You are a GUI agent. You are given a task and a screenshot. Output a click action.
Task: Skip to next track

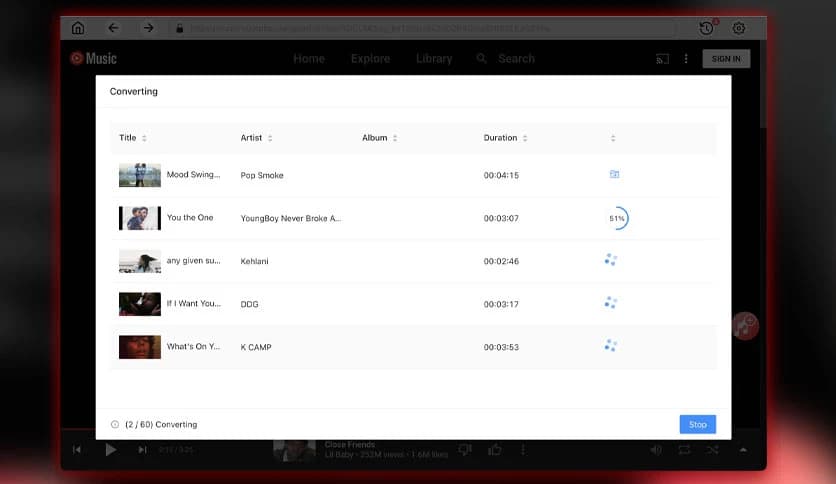(142, 450)
